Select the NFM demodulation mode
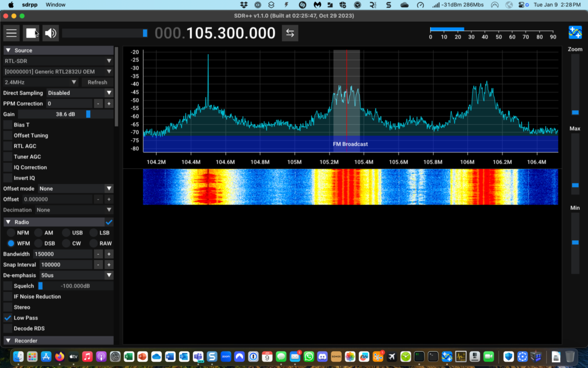The width and height of the screenshot is (588, 368). coord(11,233)
